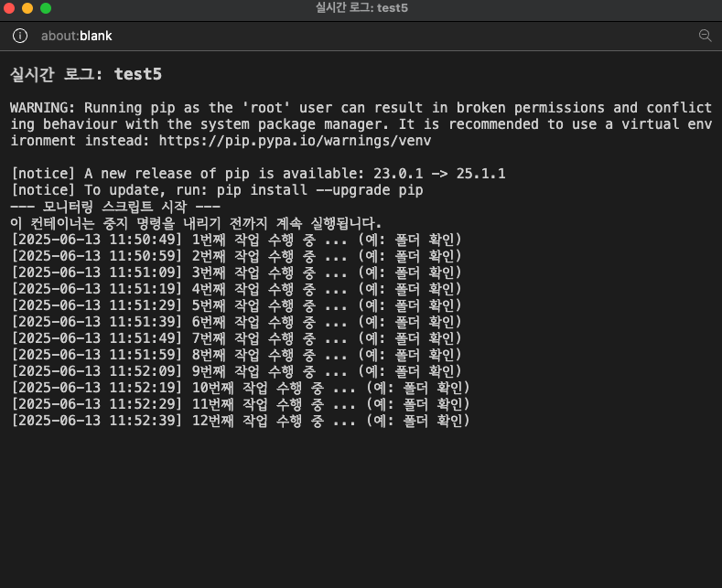Click the 11:52:19 log entry for 10번째 작업
The image size is (722, 588).
click(240, 388)
